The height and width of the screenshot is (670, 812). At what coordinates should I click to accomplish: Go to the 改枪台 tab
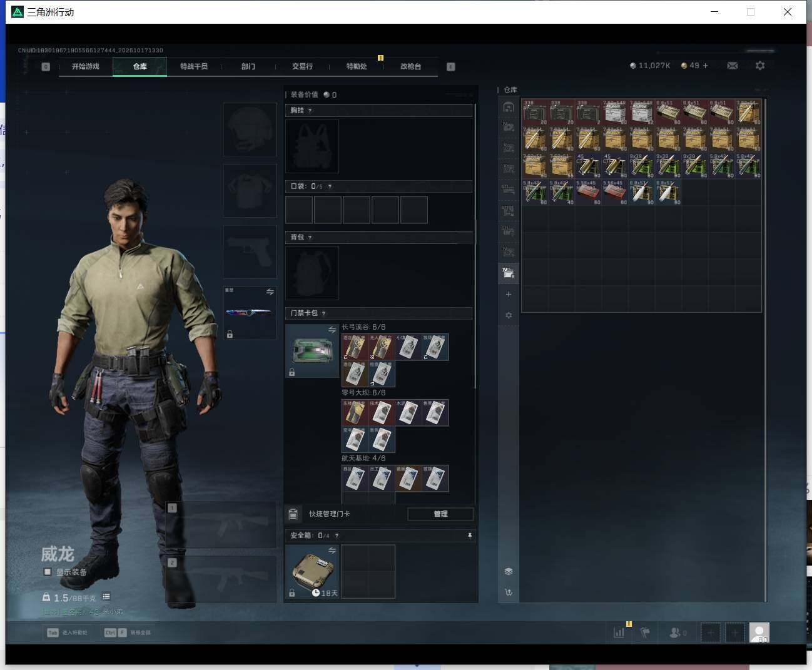pyautogui.click(x=410, y=66)
